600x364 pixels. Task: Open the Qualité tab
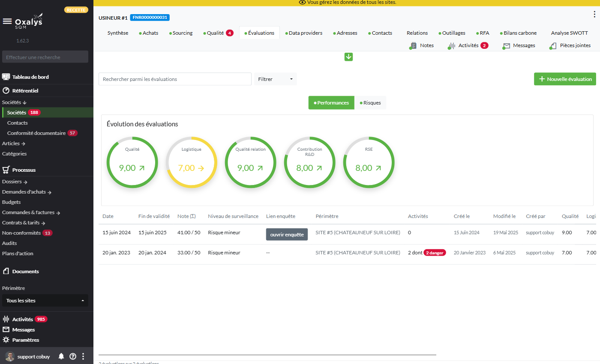(215, 33)
